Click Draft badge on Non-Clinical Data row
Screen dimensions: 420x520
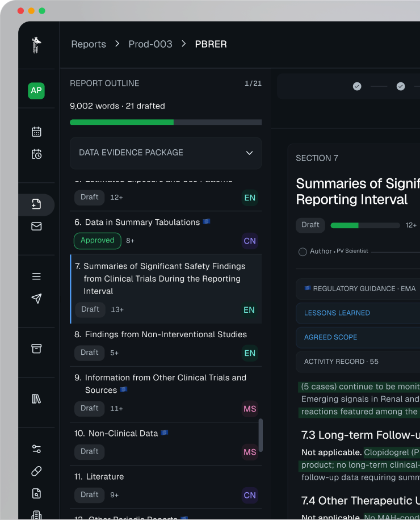[x=90, y=452]
